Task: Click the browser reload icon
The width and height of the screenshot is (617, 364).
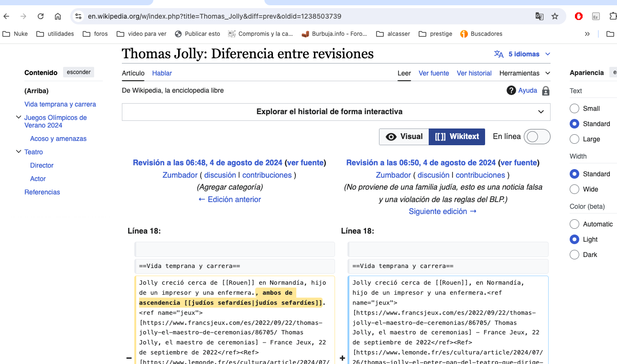Action: click(41, 16)
